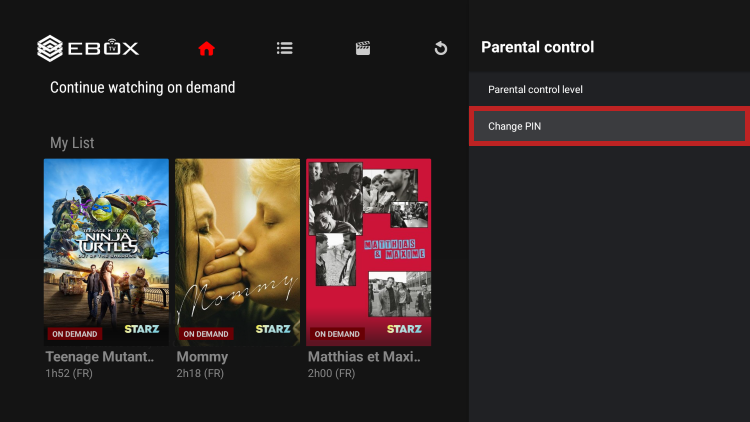Screen dimensions: 750x422
Task: Click ON DEMAND badge on Mommy poster
Action: tap(206, 334)
